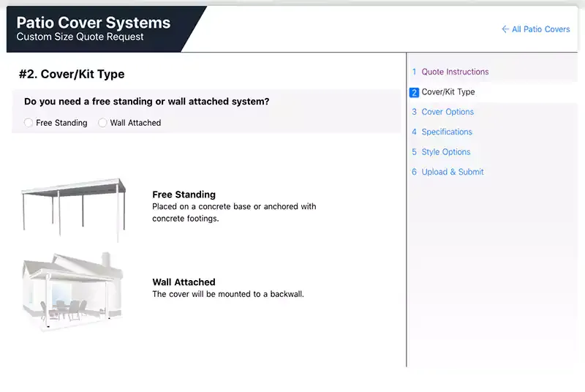Select the Cover/Kit Type step in sidebar
Screen dimensions: 585x392
[448, 92]
